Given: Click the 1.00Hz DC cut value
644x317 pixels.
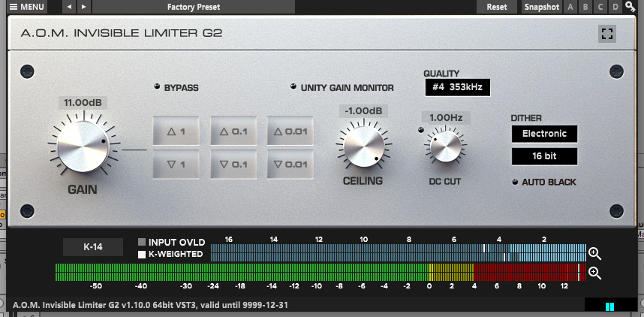Looking at the screenshot, I should [446, 118].
